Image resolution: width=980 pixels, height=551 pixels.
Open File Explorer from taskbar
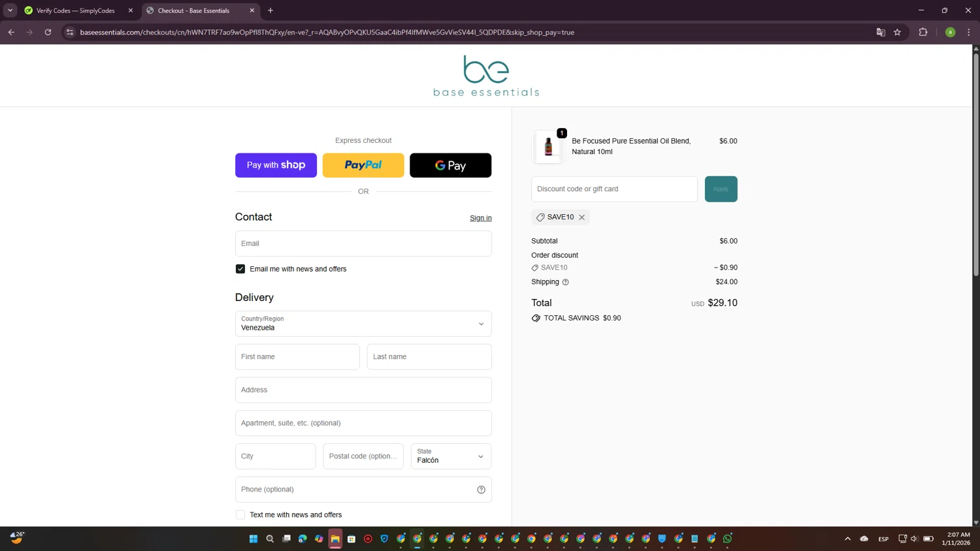pos(335,539)
